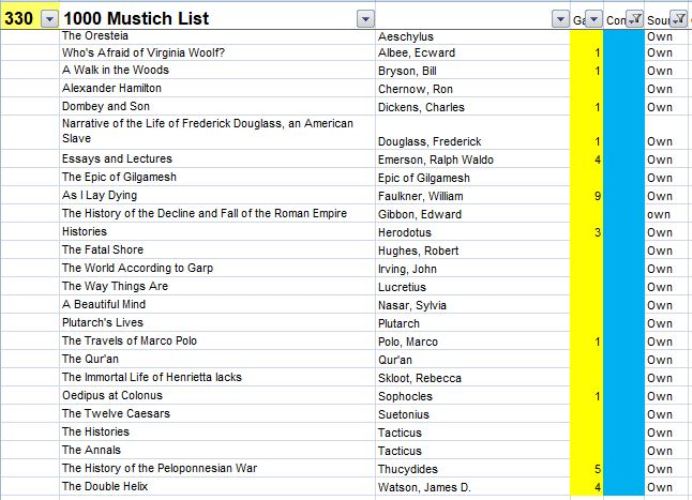Open the filtered Con column dropdown
Viewport: 692px width, 500px height.
tap(635, 19)
